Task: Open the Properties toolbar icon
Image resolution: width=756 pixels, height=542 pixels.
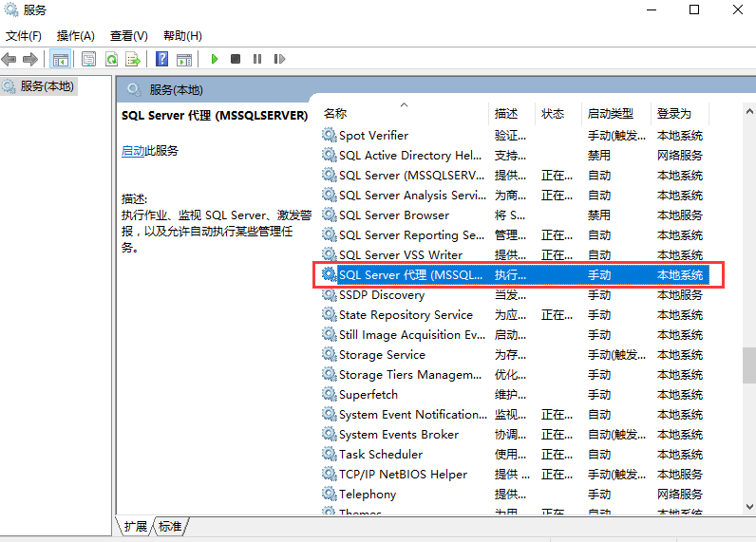Action: (x=88, y=59)
